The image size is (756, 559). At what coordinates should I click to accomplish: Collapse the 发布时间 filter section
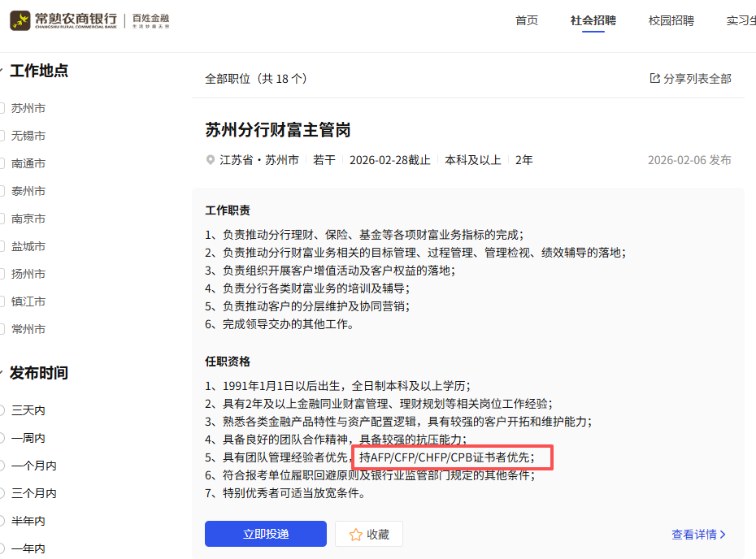click(2, 373)
